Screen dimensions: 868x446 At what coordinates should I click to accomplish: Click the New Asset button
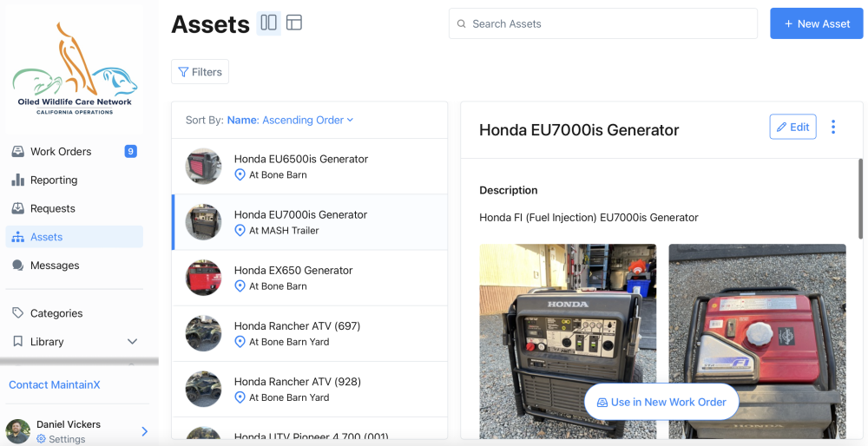pyautogui.click(x=817, y=23)
